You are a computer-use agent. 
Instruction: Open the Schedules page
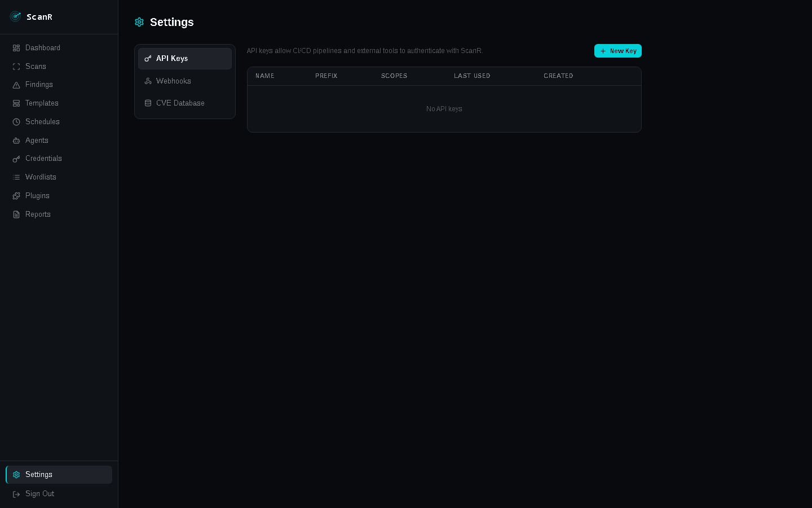(59, 122)
